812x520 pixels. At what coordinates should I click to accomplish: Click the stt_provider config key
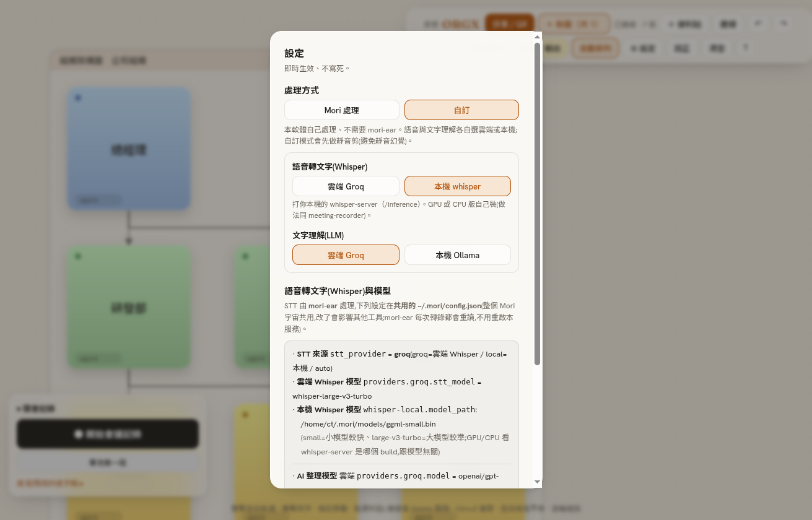coord(357,354)
